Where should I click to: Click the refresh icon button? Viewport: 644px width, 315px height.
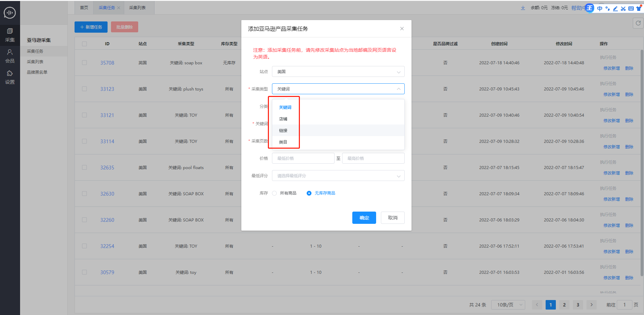coord(638,23)
